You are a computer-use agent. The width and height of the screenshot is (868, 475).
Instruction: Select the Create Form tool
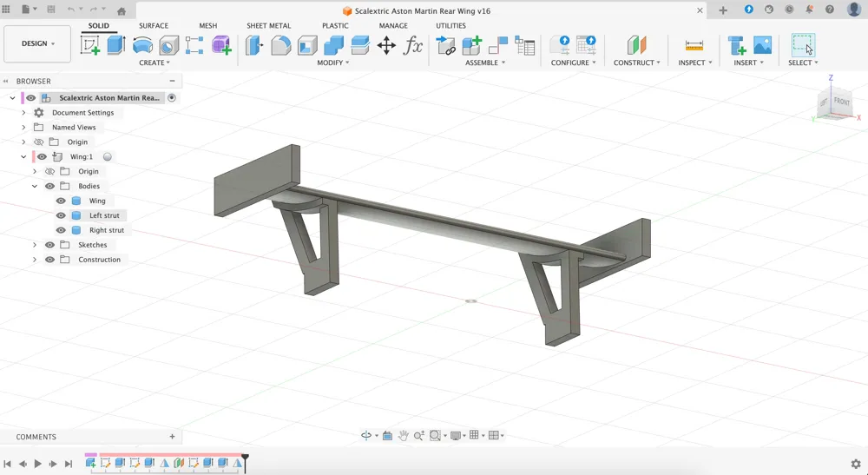[x=221, y=45]
